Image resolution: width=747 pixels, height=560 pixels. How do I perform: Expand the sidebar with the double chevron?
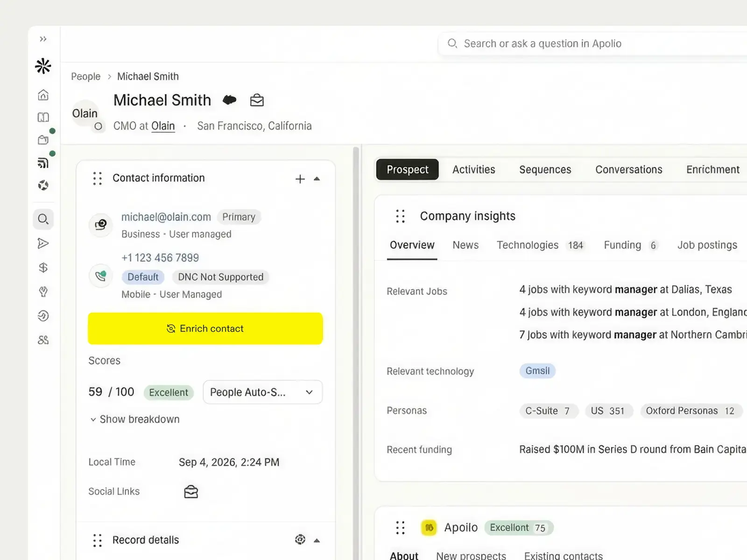click(43, 39)
